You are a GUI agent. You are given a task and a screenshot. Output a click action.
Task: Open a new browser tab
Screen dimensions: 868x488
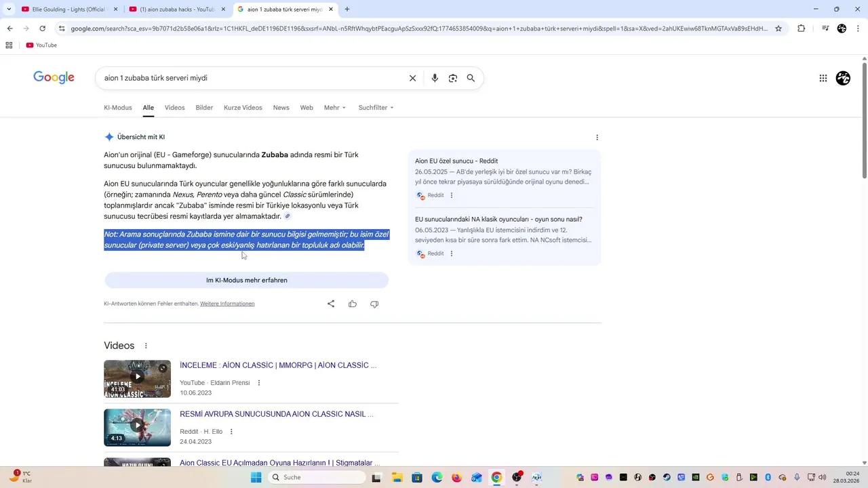coord(347,9)
